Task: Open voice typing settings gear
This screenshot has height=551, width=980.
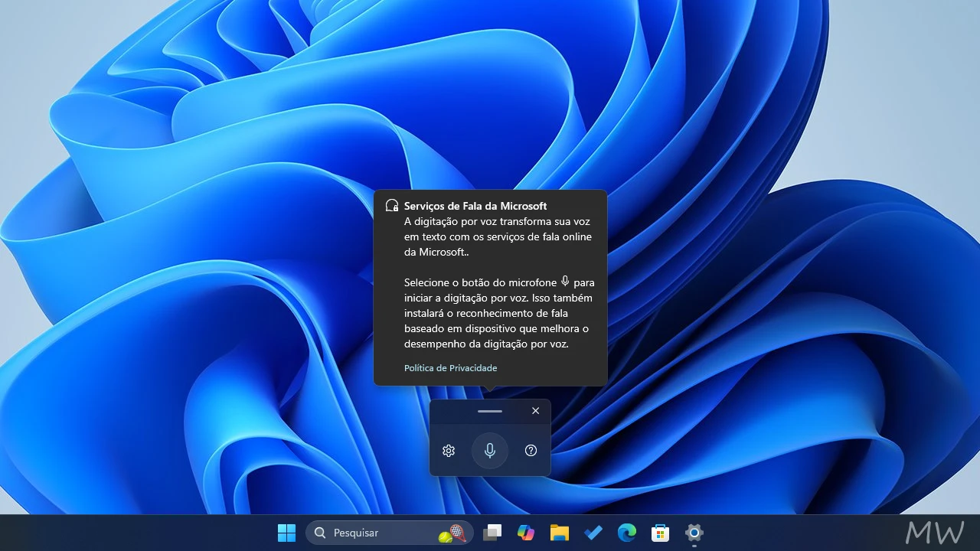Action: (x=449, y=451)
